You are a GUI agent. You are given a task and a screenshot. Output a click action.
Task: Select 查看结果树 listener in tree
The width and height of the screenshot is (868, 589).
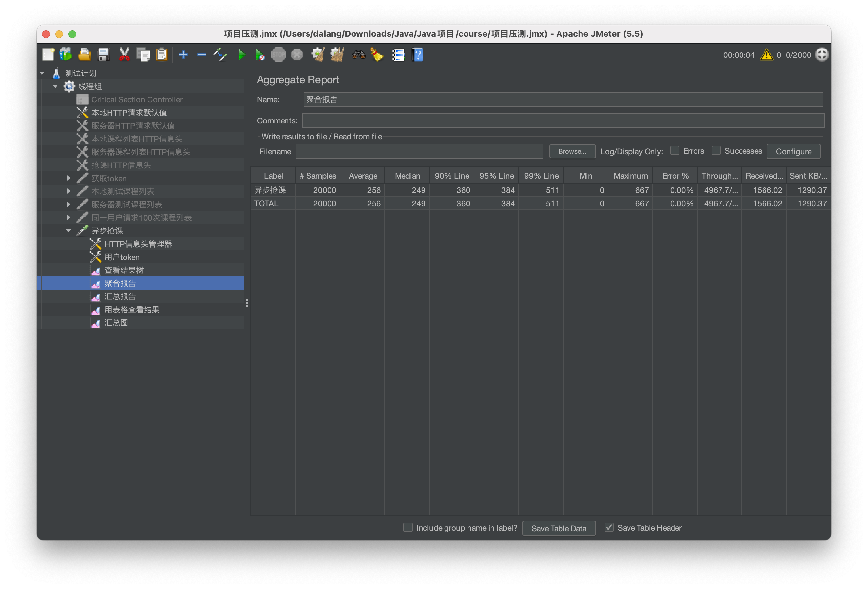(x=124, y=270)
